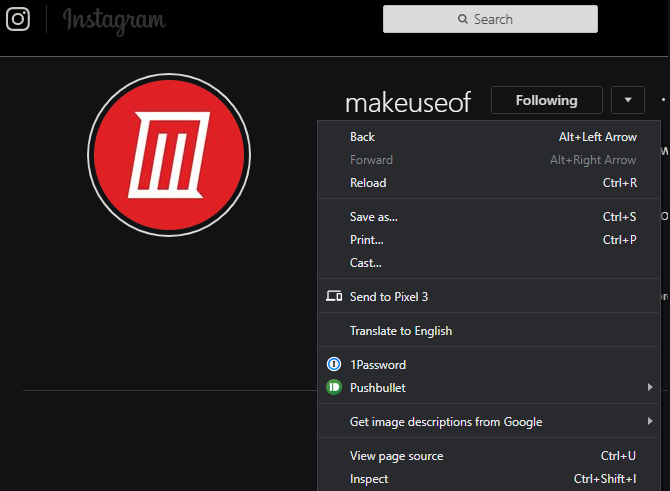Click Cast... in the context menu

[x=365, y=263]
